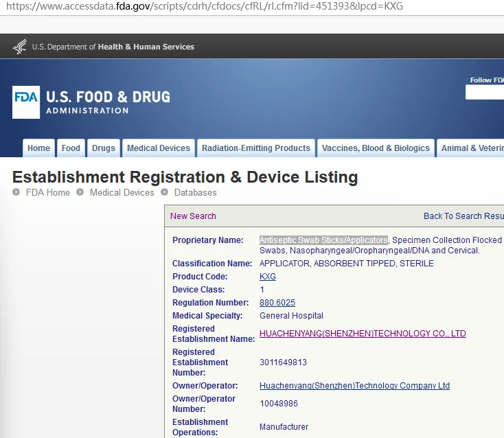Open the Drugs navigation tab

coord(104,148)
